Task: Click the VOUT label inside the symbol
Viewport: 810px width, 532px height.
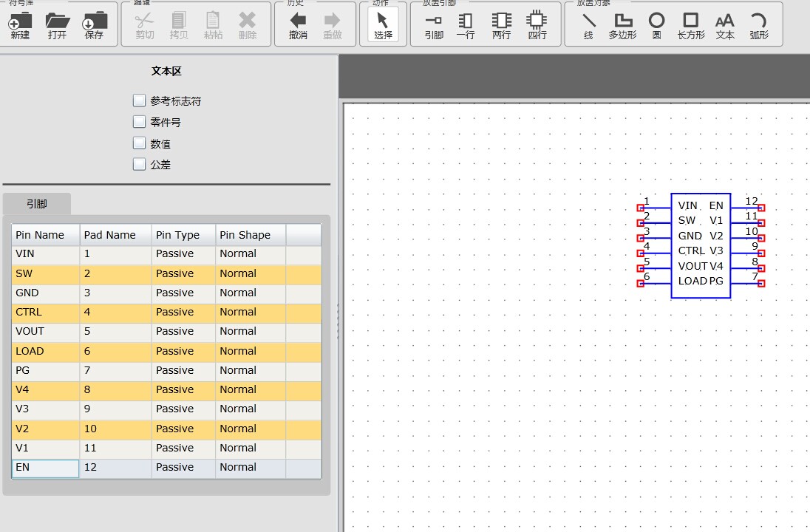Action: [x=692, y=266]
